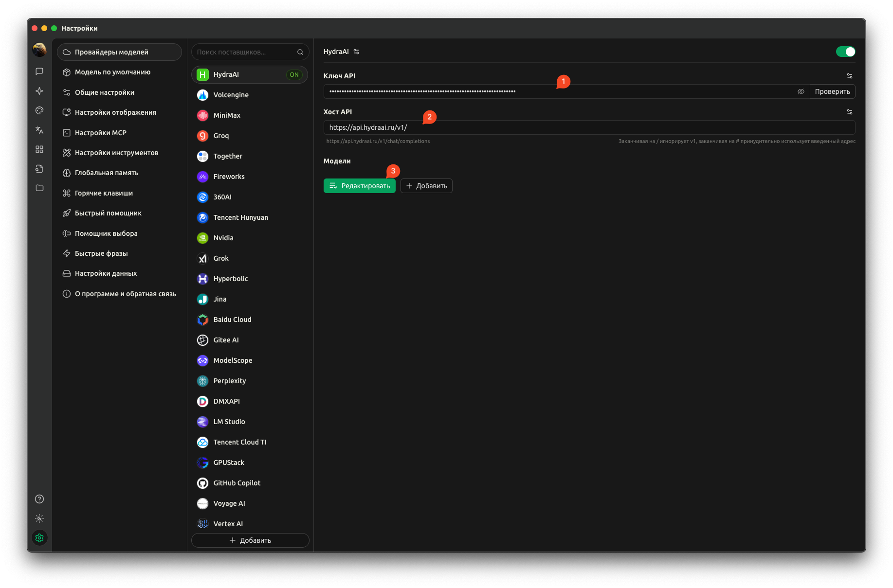
Task: Select MiniMax provider
Action: [x=250, y=115]
